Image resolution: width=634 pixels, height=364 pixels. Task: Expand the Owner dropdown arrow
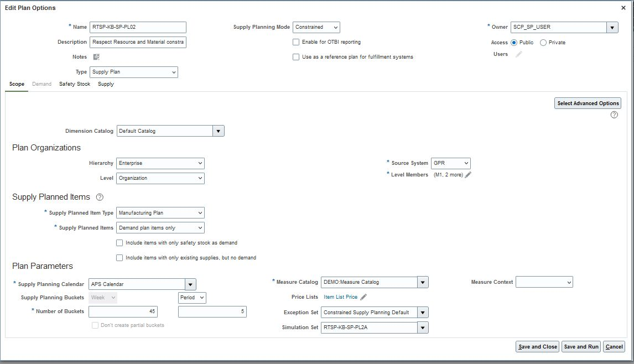point(612,27)
